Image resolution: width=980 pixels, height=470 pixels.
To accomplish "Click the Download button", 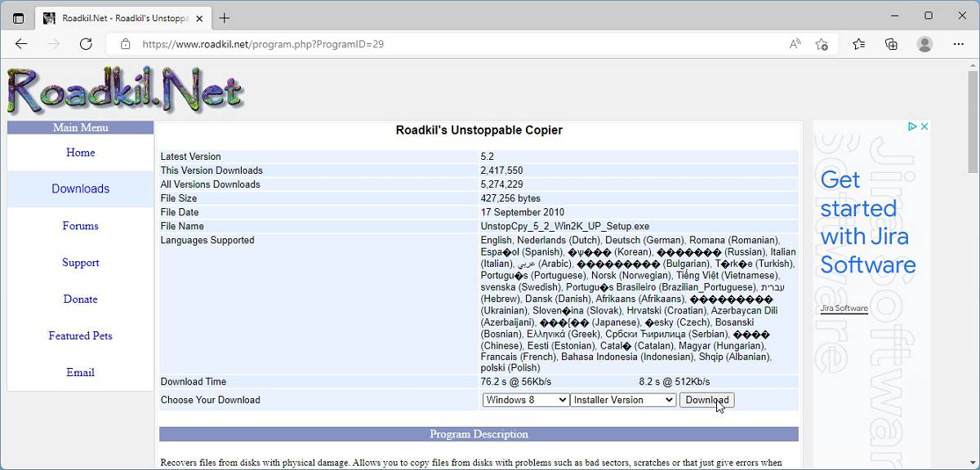I will (707, 400).
